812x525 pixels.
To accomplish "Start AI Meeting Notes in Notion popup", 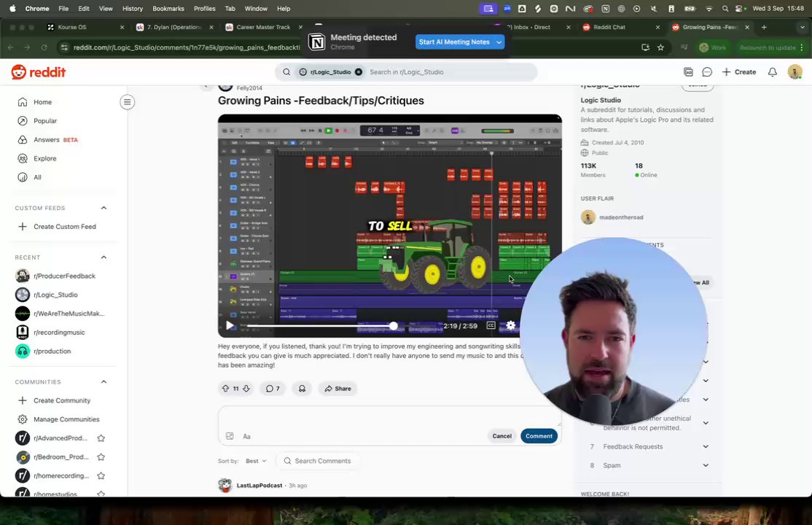I will click(454, 42).
